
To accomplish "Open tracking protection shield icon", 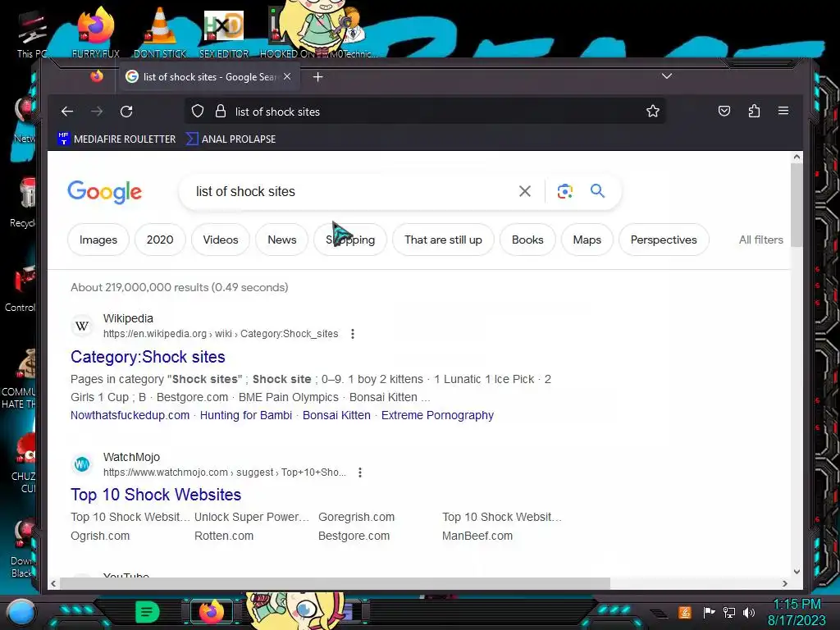I will (x=198, y=112).
